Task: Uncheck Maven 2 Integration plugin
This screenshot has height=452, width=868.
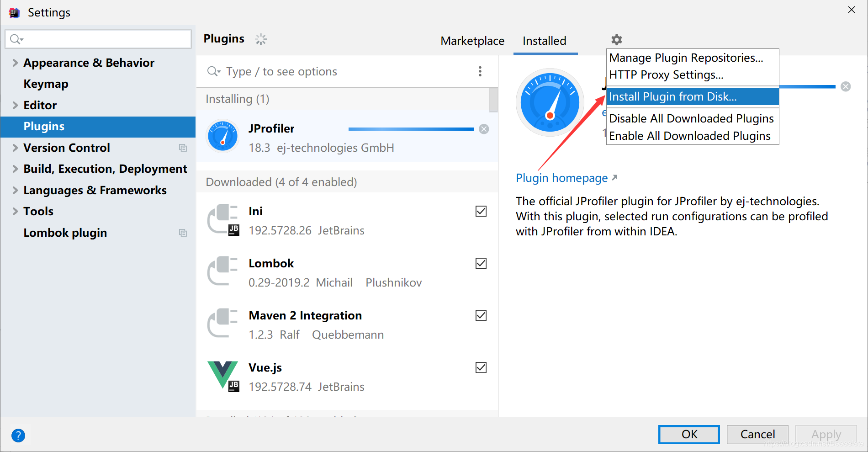Action: [481, 315]
